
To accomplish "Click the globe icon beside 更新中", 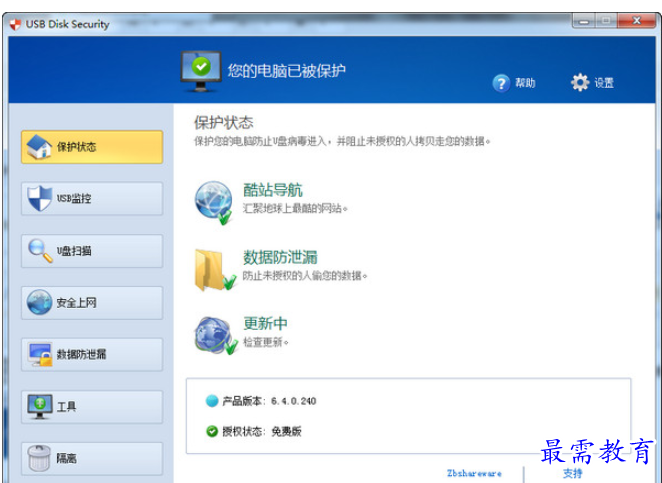I will [x=215, y=335].
